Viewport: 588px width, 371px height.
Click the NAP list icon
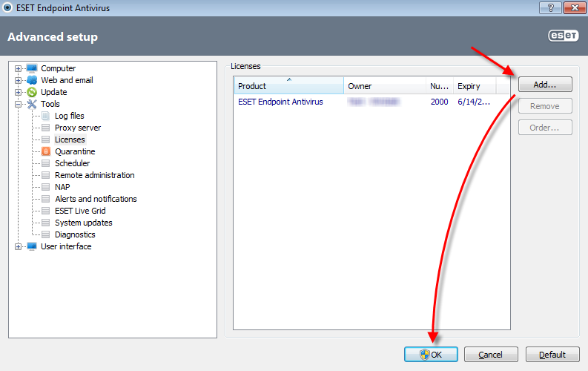45,187
